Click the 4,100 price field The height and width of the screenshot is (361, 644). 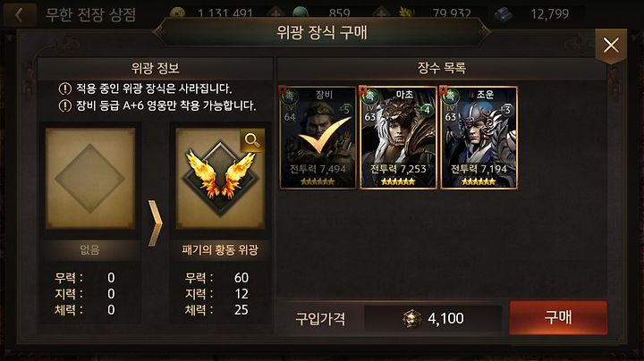click(x=433, y=318)
